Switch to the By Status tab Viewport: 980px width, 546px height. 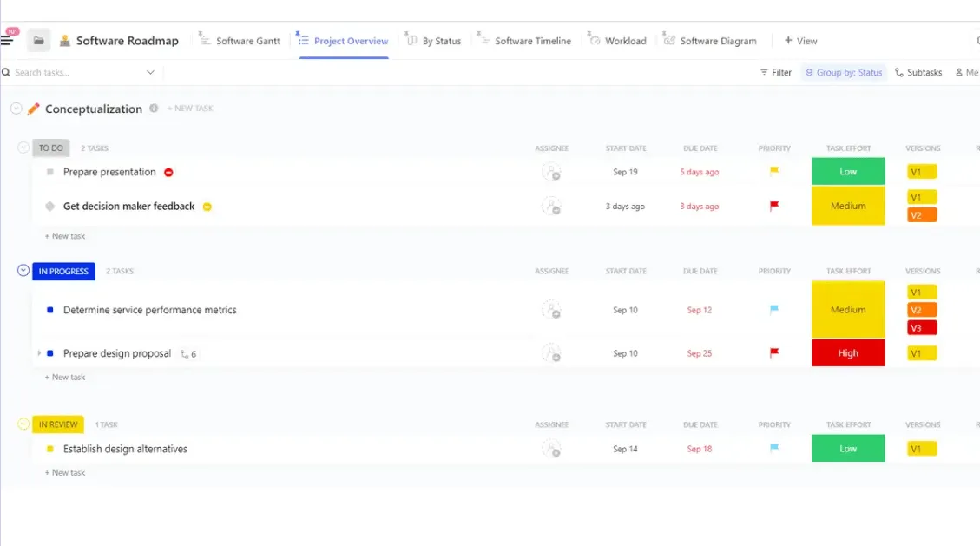click(434, 41)
